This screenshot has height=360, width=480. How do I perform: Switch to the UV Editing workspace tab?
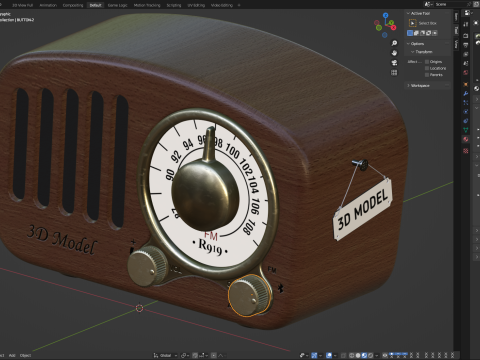pos(196,5)
